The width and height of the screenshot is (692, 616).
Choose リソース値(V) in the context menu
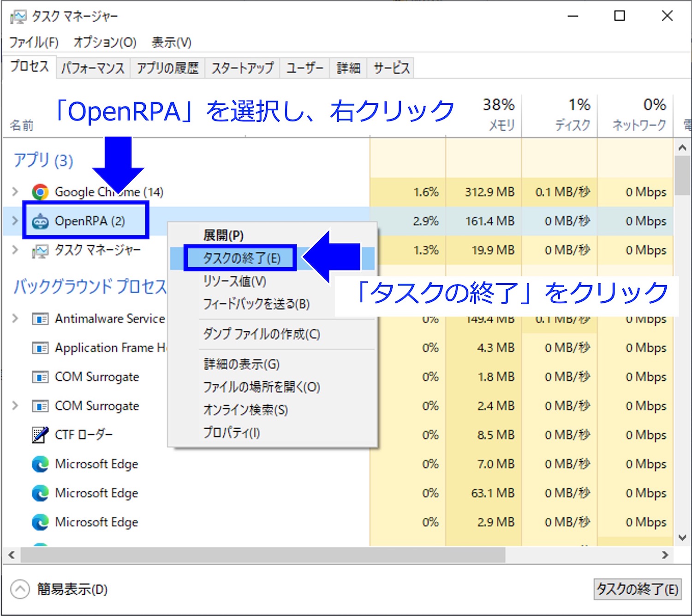tap(272, 281)
